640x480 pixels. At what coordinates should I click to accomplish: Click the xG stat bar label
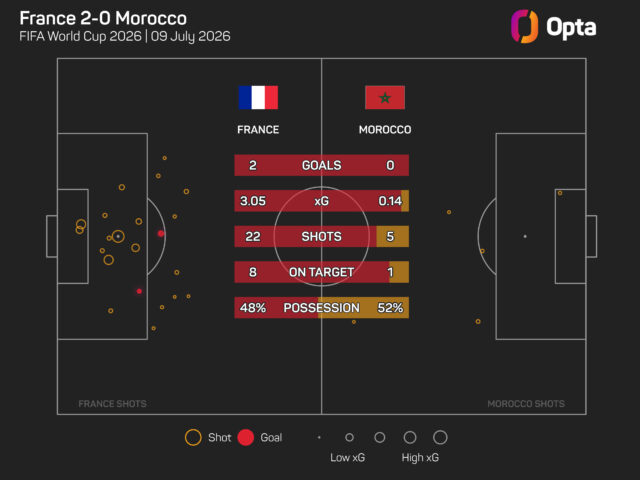322,201
